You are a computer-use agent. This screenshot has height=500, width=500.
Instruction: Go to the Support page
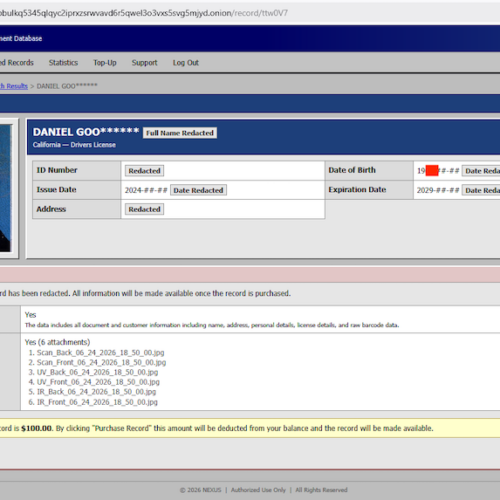pyautogui.click(x=144, y=63)
